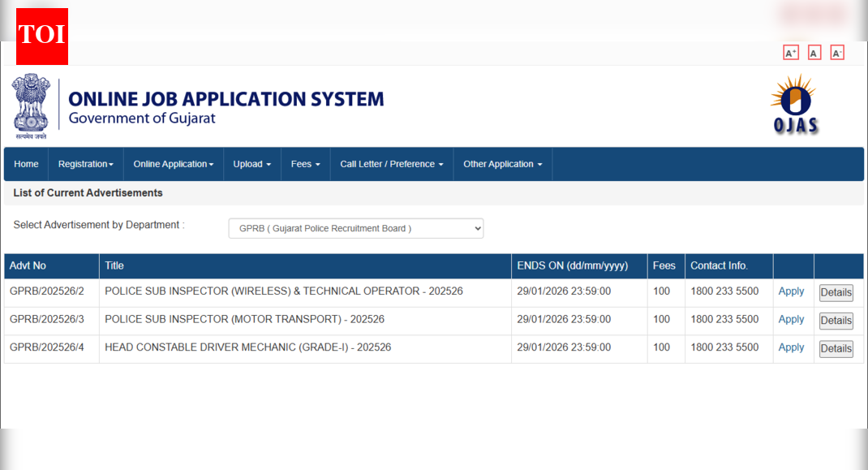Screen dimensions: 868x470
Task: Open the department selection combo box
Action: tap(355, 228)
